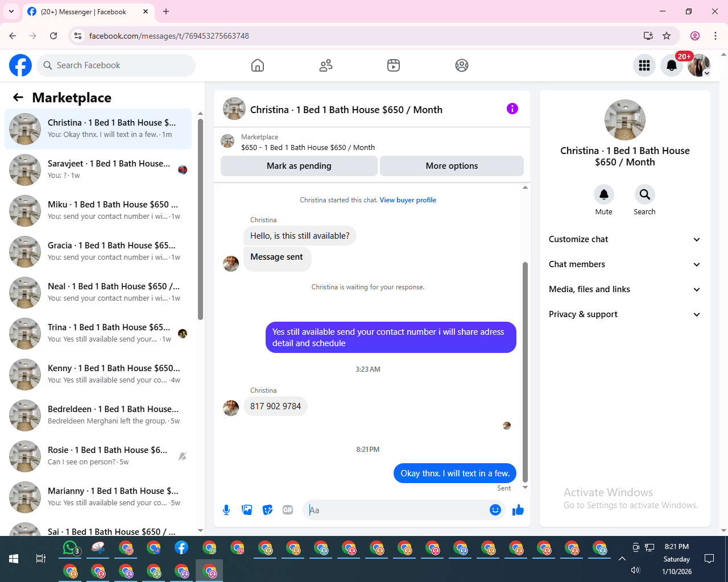Screen dimensions: 728x582
Task: Expand Customize chat section
Action: tap(624, 239)
